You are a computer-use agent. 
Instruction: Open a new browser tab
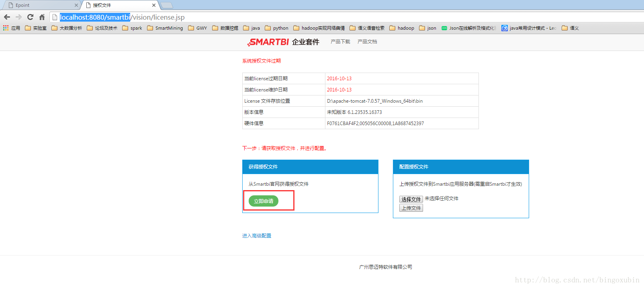tap(167, 5)
